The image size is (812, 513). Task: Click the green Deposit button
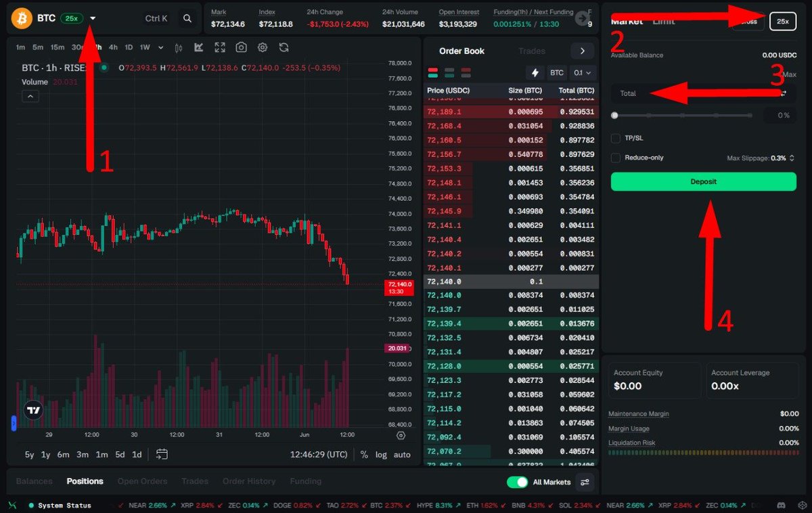[x=704, y=181]
